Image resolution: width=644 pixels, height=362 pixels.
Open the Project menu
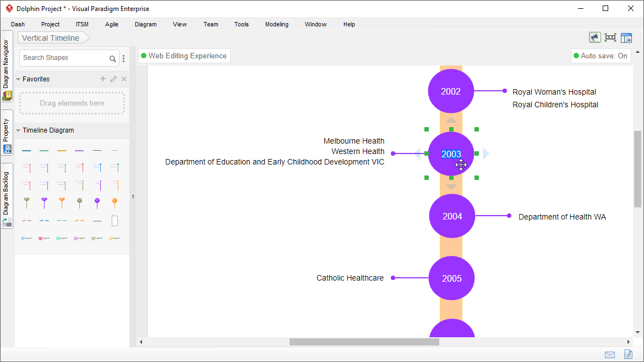[x=50, y=24]
